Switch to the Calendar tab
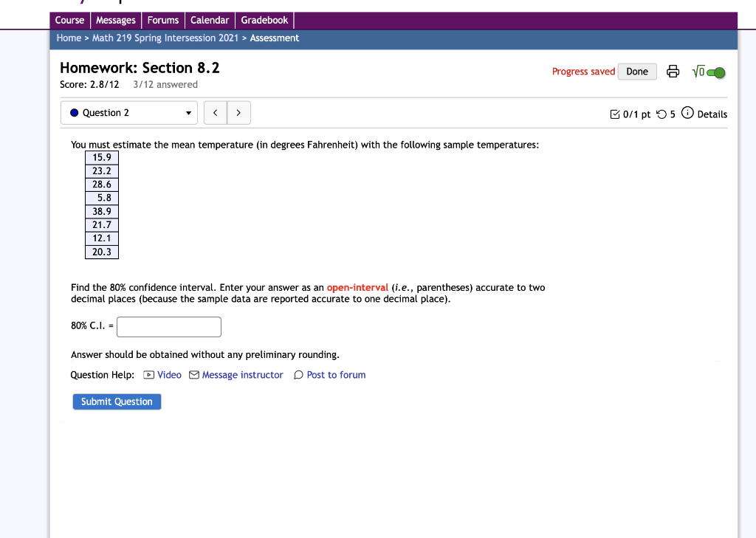The image size is (756, 538). tap(210, 20)
